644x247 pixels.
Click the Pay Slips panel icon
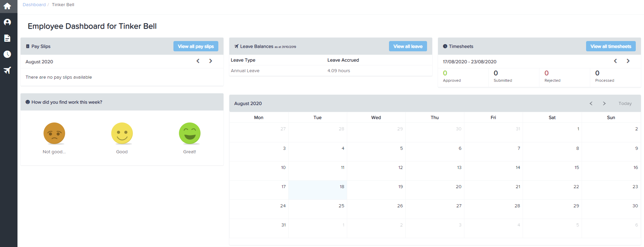(28, 46)
